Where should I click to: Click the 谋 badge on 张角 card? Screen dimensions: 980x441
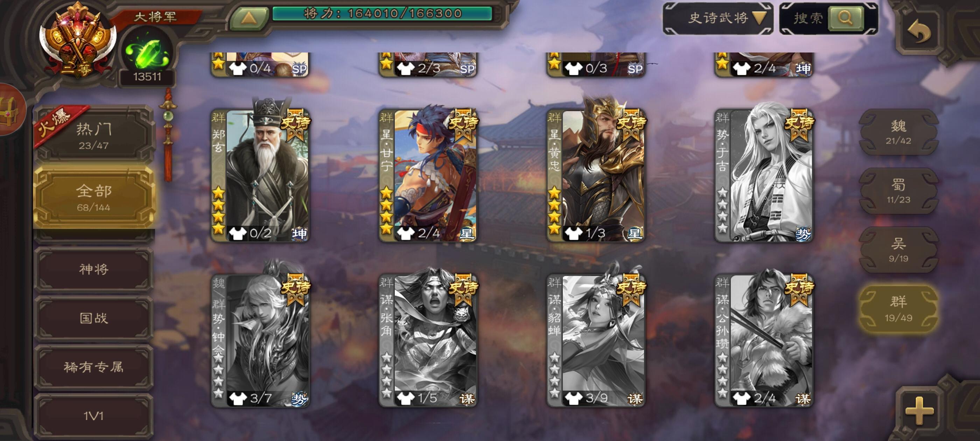tap(467, 399)
